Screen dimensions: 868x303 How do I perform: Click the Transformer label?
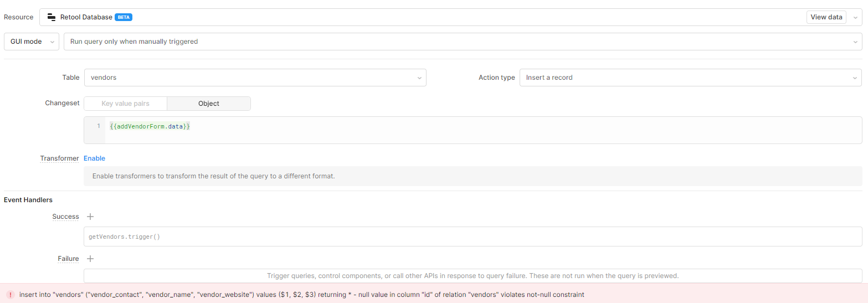point(59,158)
